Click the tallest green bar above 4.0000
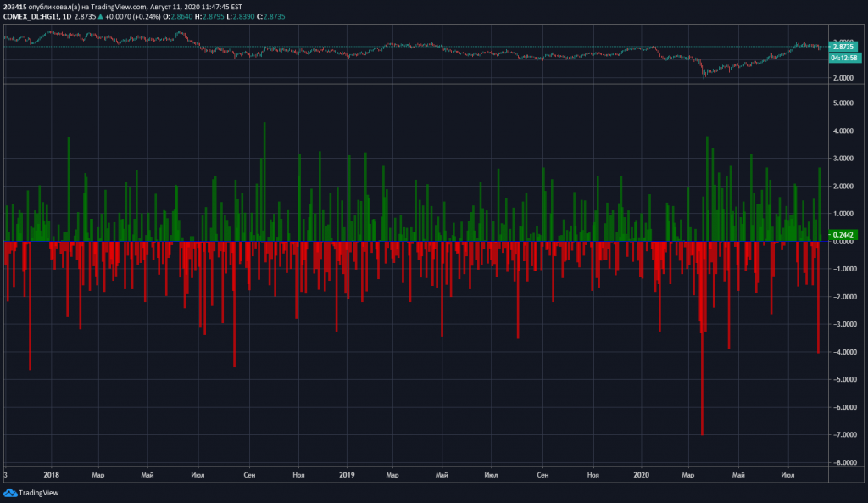 tap(264, 182)
